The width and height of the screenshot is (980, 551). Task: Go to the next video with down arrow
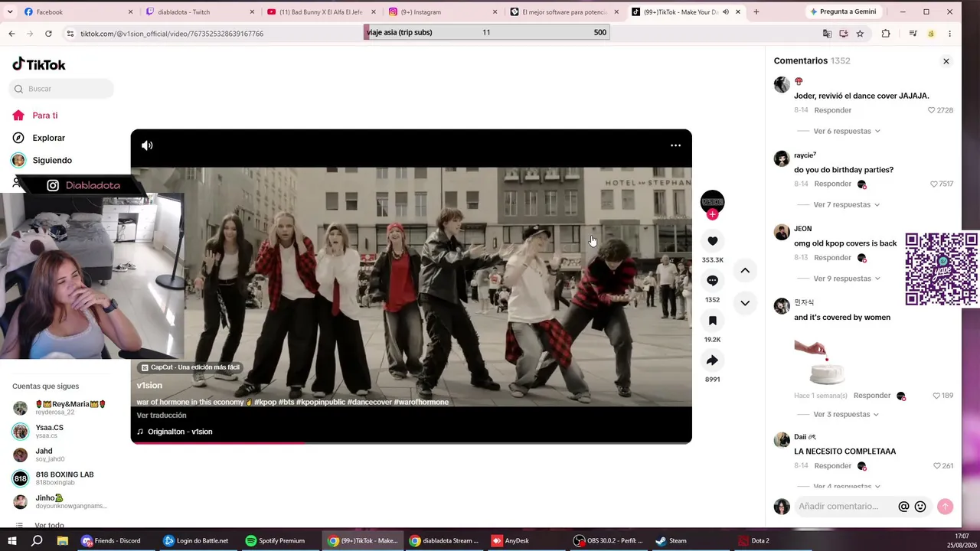[745, 303]
